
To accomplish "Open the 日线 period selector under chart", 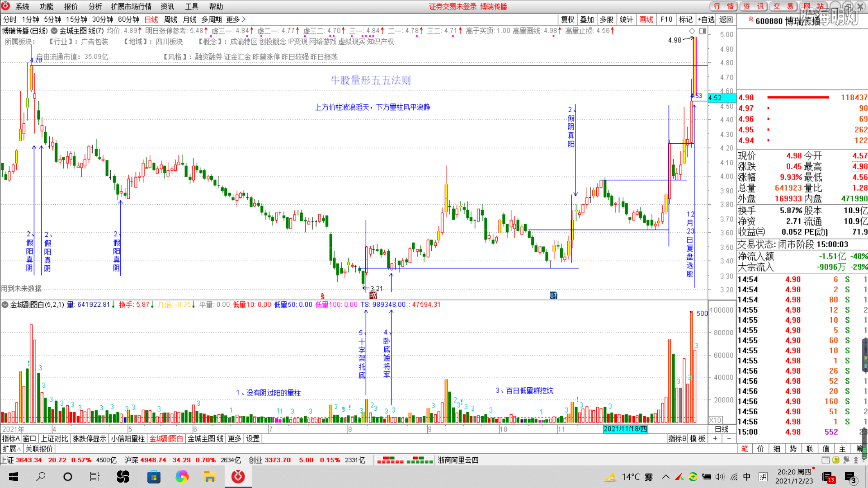I will pos(722,429).
